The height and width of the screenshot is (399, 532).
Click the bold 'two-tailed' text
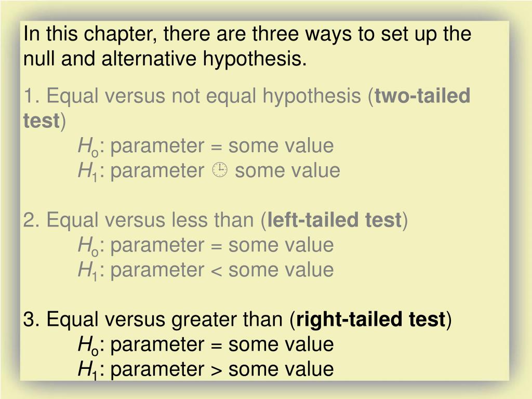[x=422, y=96]
